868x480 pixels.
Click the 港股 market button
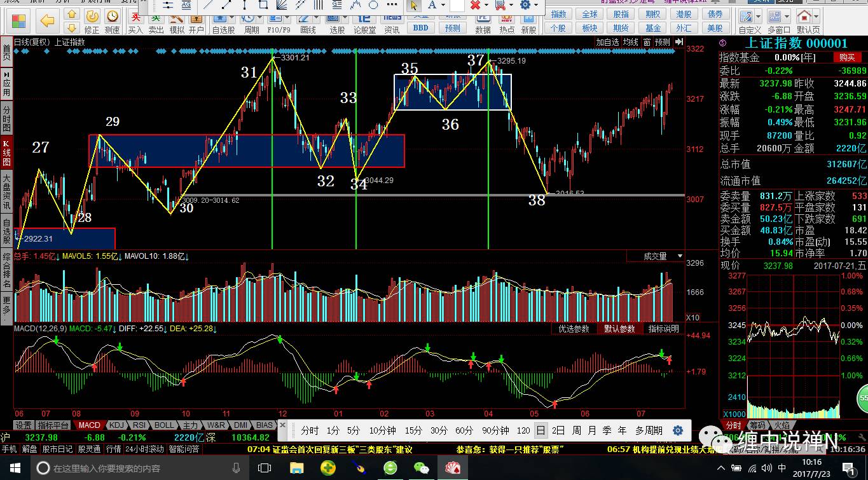point(684,14)
